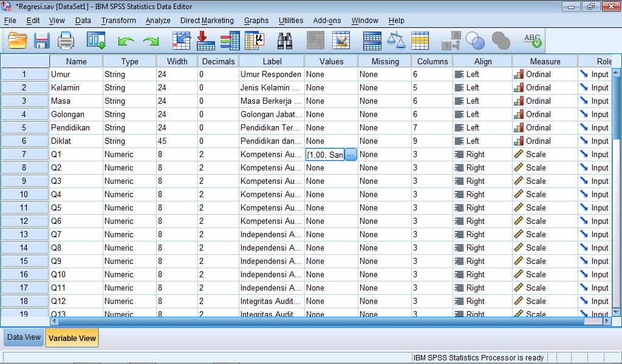The image size is (622, 364).
Task: Click the Align cell for Q5
Action: coord(483,207)
